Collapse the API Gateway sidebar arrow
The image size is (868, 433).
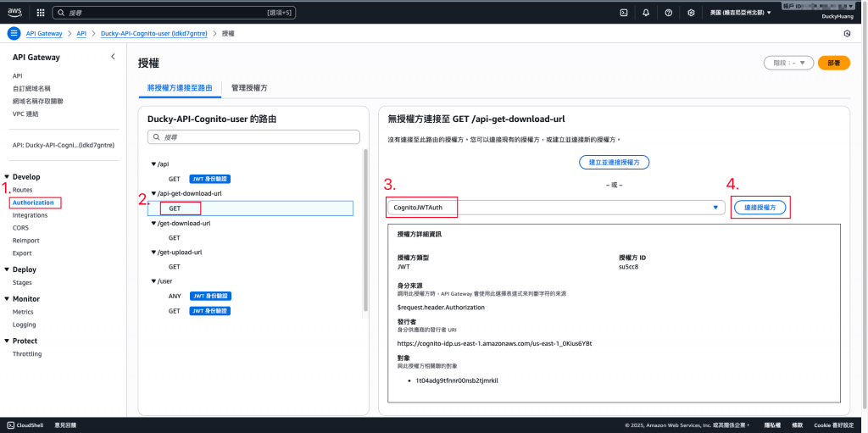click(113, 57)
